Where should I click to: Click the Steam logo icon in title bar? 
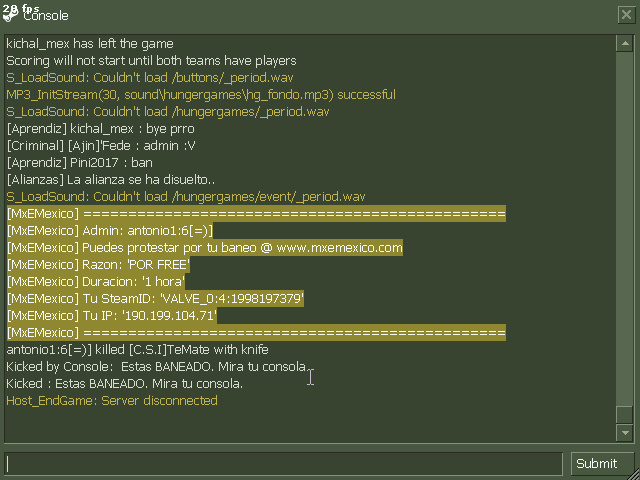(10, 15)
